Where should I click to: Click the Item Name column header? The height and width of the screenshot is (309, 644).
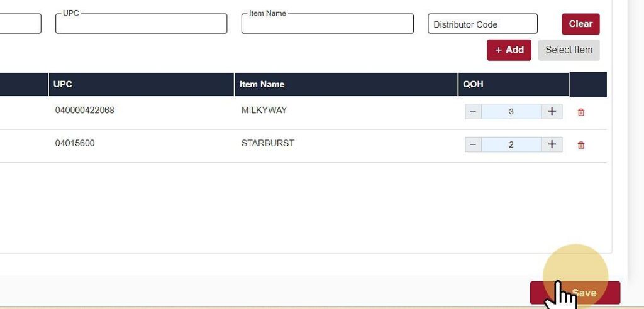coord(262,84)
